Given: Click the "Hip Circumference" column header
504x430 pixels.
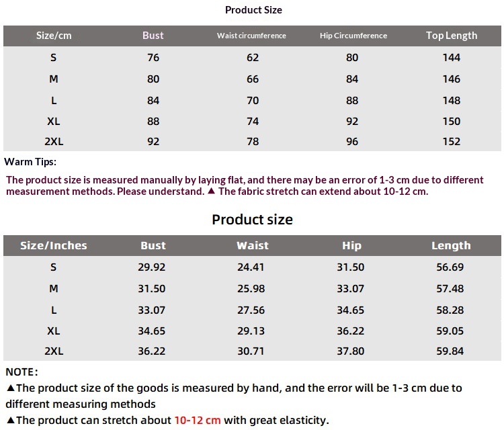Looking at the screenshot, I should coord(353,36).
